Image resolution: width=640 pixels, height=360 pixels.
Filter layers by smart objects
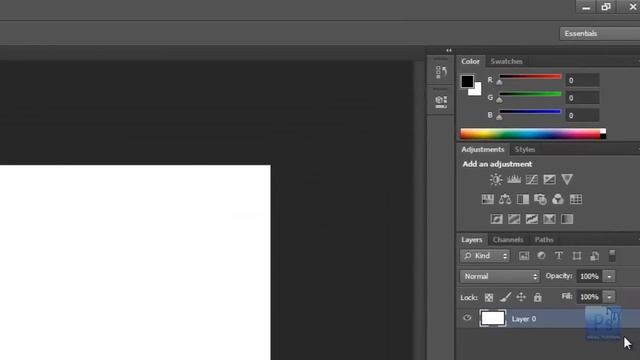(x=595, y=256)
